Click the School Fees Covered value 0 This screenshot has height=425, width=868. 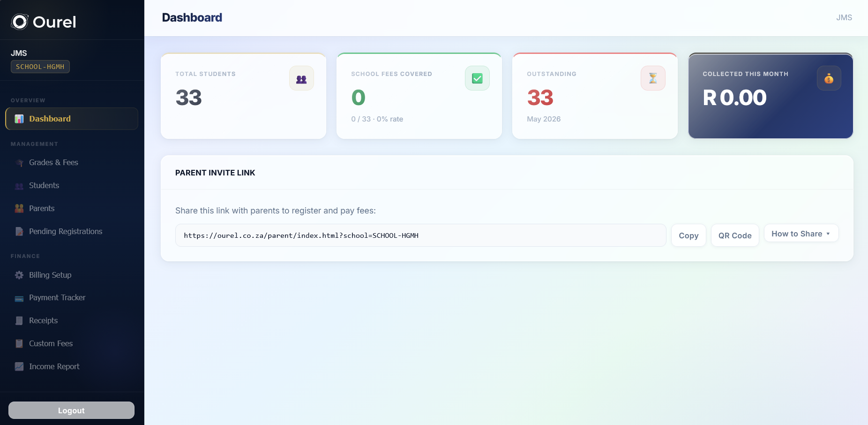[x=358, y=98]
